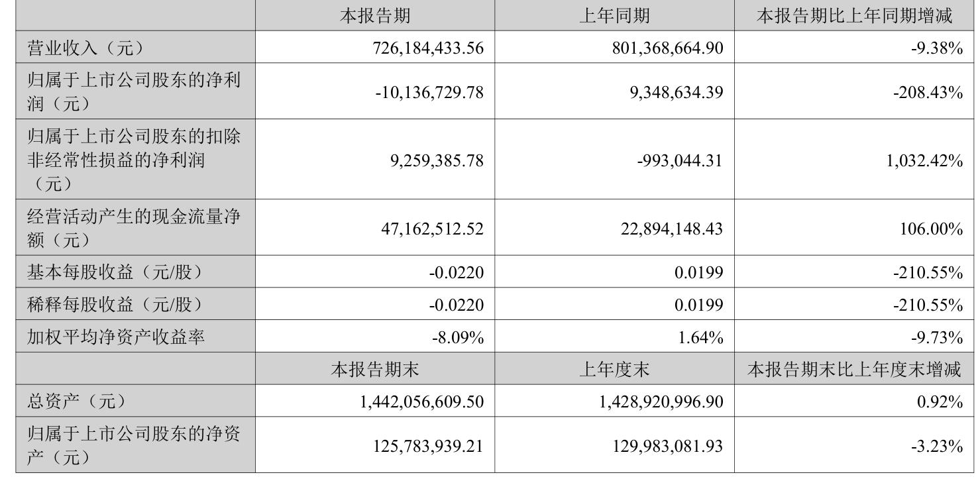Image resolution: width=980 pixels, height=479 pixels.
Task: Click the 总资产（元） row label
Action: coord(76,401)
